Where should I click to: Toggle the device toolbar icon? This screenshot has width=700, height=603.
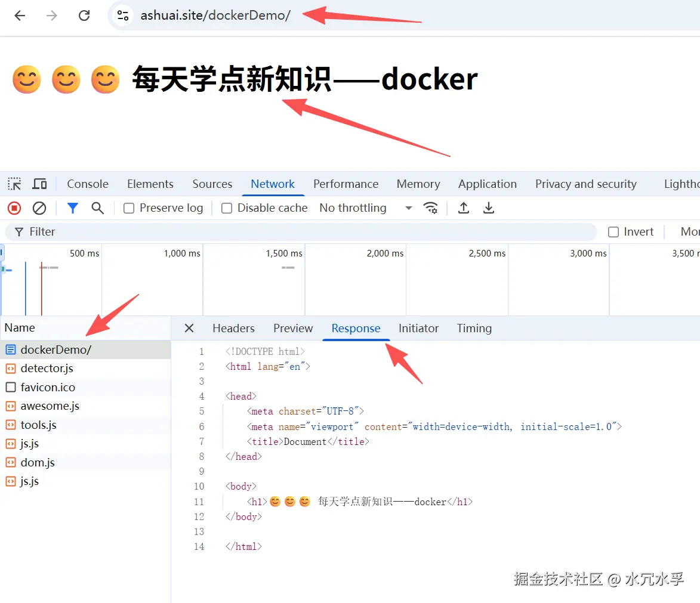click(40, 184)
